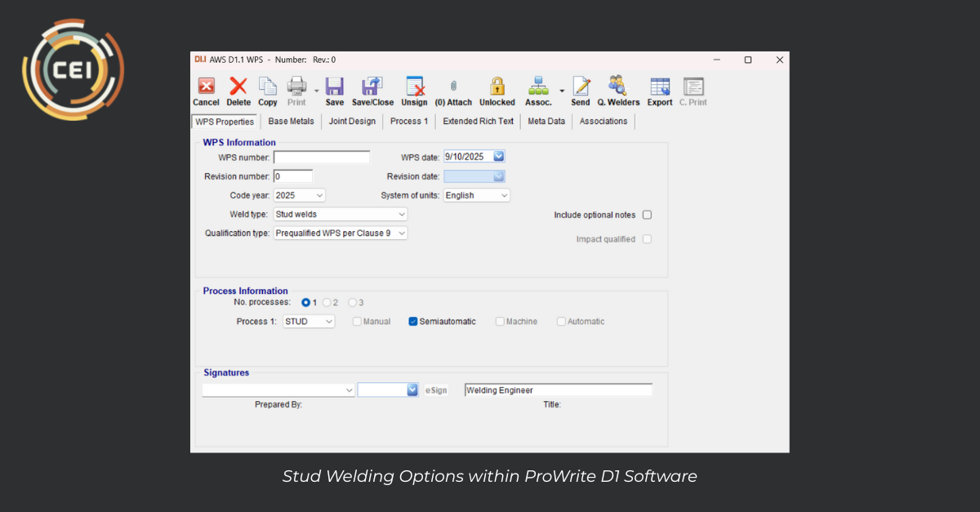Open the Q. Welders icon
Screen dimensions: 980x512
617,87
